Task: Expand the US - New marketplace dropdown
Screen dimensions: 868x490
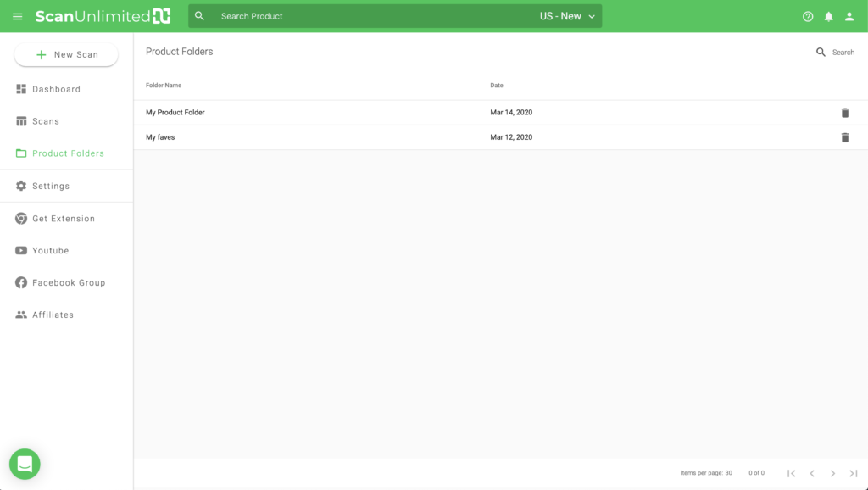Action: [567, 16]
